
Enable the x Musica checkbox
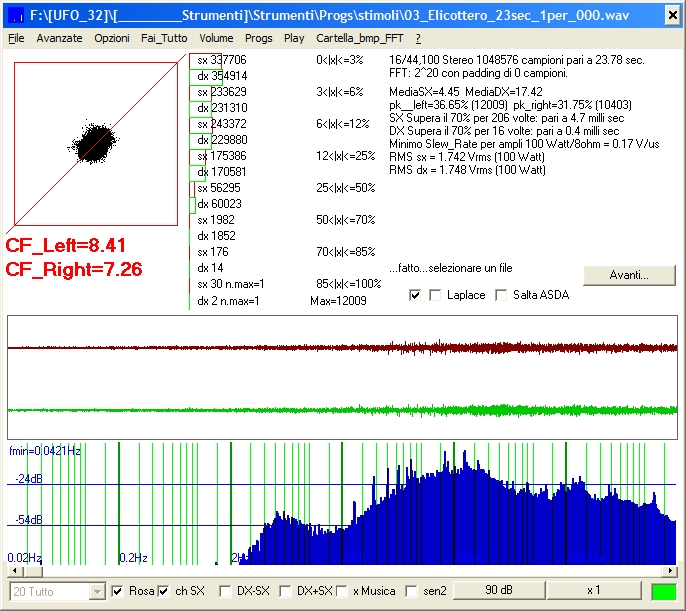pyautogui.click(x=342, y=591)
